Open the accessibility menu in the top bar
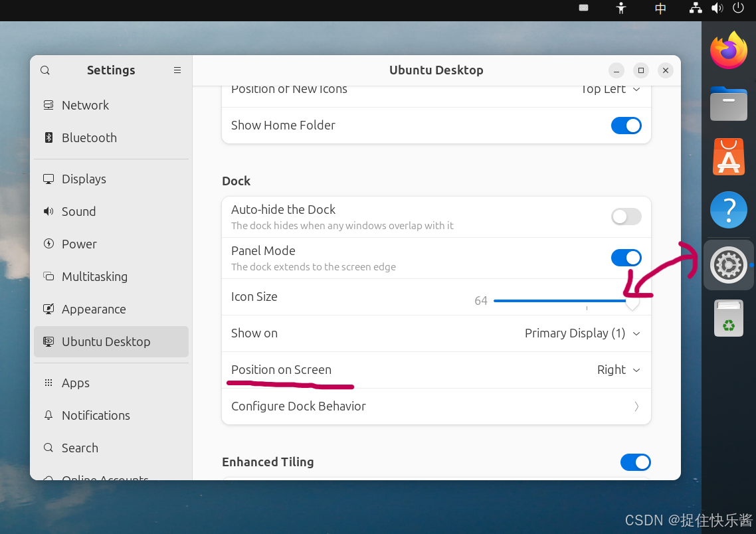Screen dimensions: 756x534 point(621,8)
